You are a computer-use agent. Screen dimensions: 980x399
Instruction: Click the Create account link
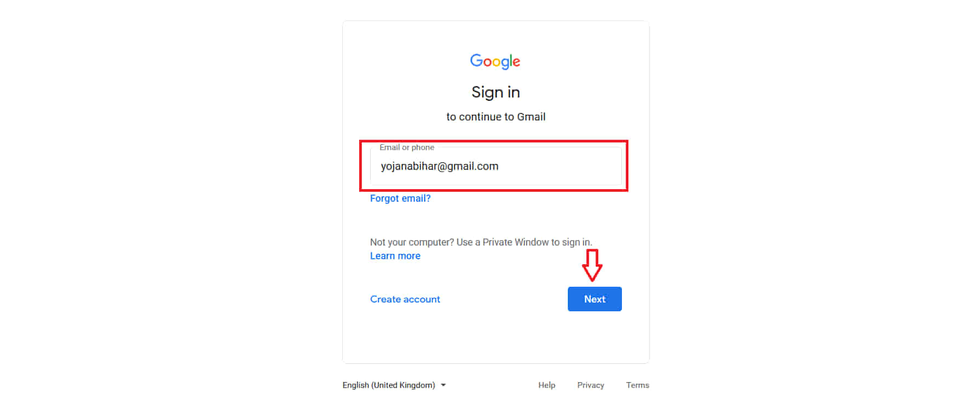(x=405, y=299)
